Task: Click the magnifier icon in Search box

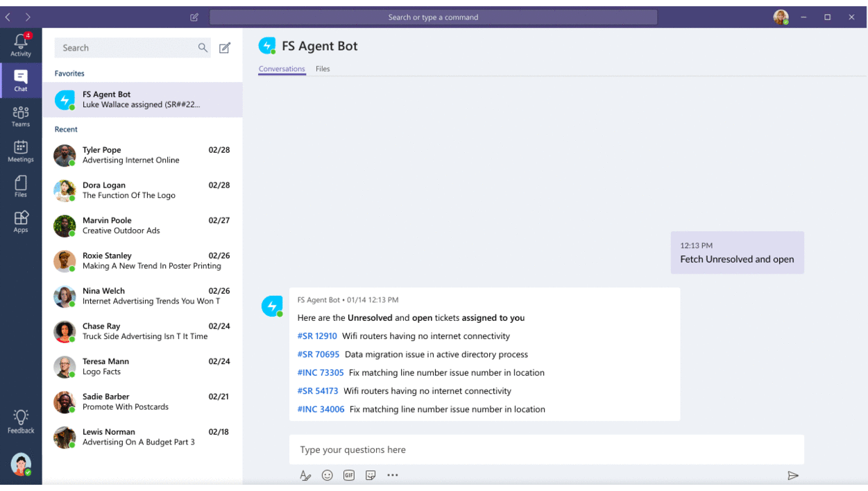Action: point(203,48)
